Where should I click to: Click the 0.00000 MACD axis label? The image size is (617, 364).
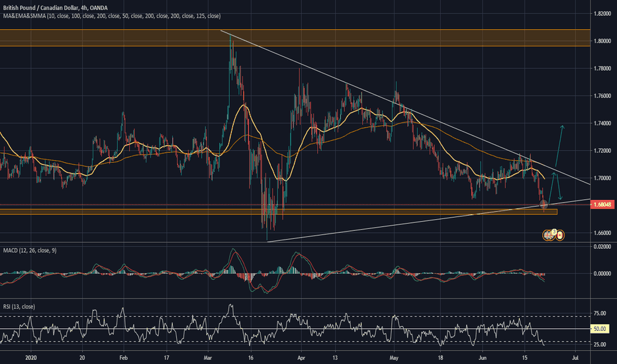[602, 273]
